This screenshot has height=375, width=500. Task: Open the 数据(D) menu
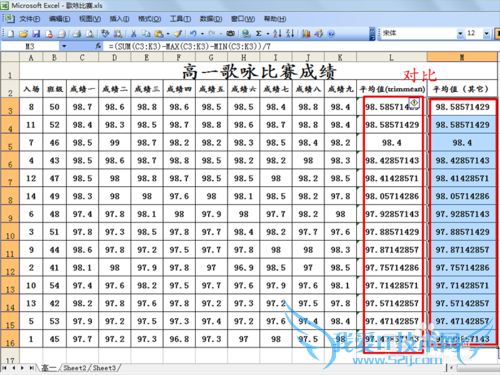click(x=211, y=19)
